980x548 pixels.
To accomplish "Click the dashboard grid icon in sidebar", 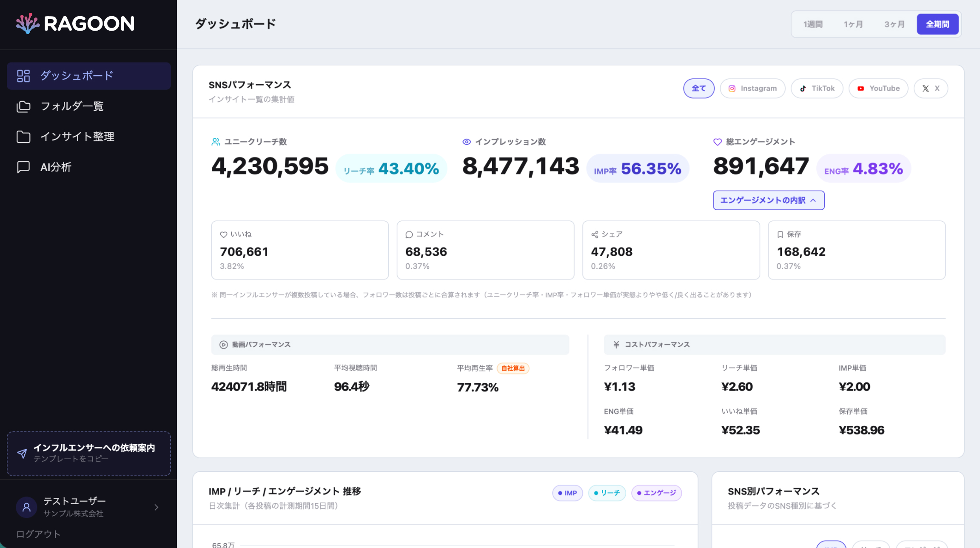I will (23, 76).
